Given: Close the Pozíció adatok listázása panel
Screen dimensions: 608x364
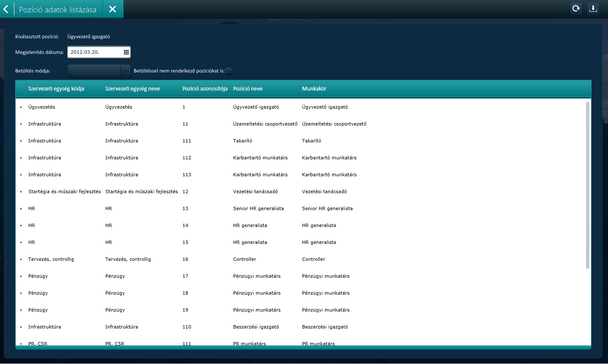Looking at the screenshot, I should [x=113, y=9].
